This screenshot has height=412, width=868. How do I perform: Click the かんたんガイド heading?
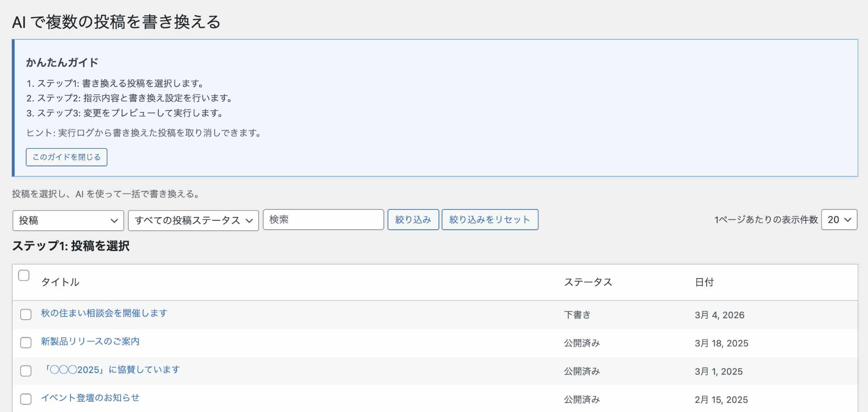pos(62,62)
